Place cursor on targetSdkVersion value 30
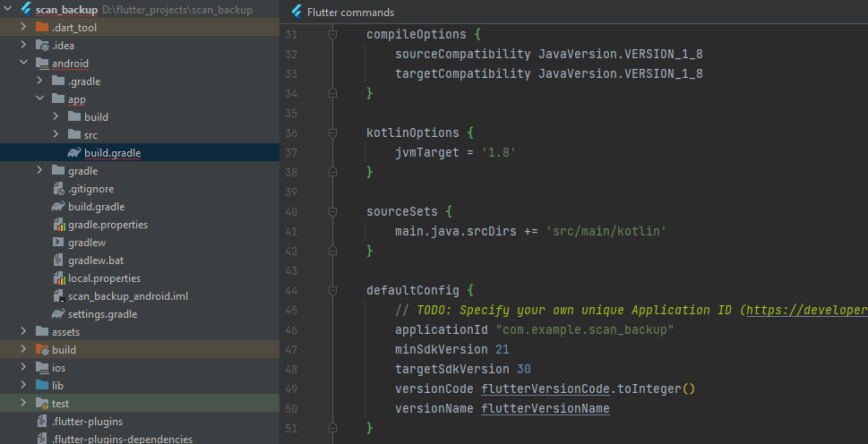This screenshot has width=868, height=444. tap(524, 369)
